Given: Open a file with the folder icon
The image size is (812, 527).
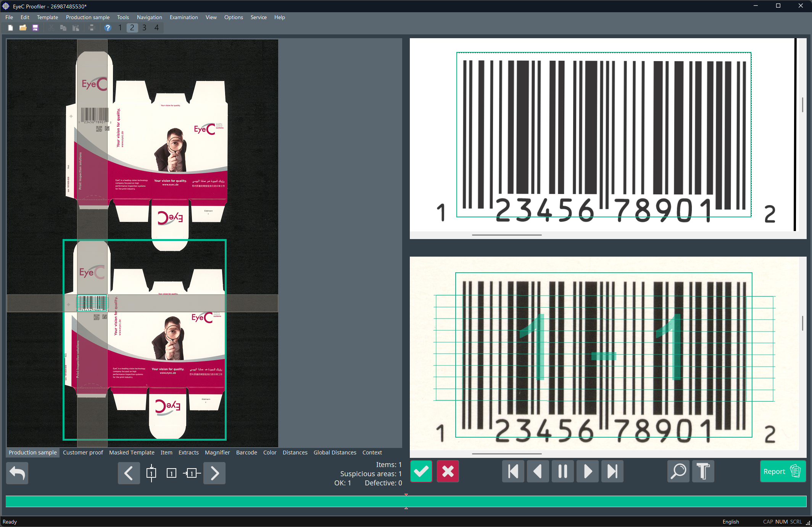Looking at the screenshot, I should [23, 27].
